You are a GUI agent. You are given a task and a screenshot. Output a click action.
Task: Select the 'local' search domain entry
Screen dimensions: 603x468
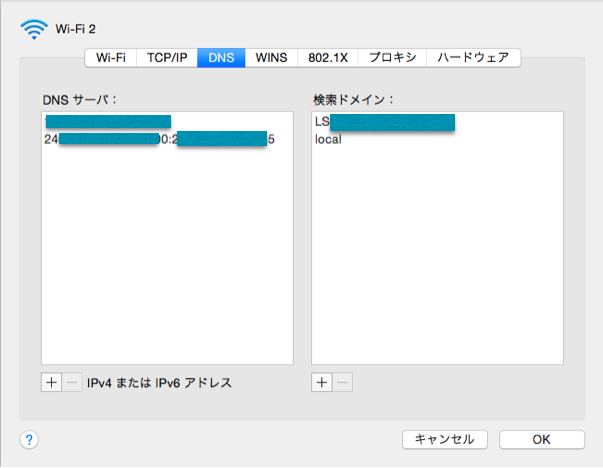[x=328, y=139]
